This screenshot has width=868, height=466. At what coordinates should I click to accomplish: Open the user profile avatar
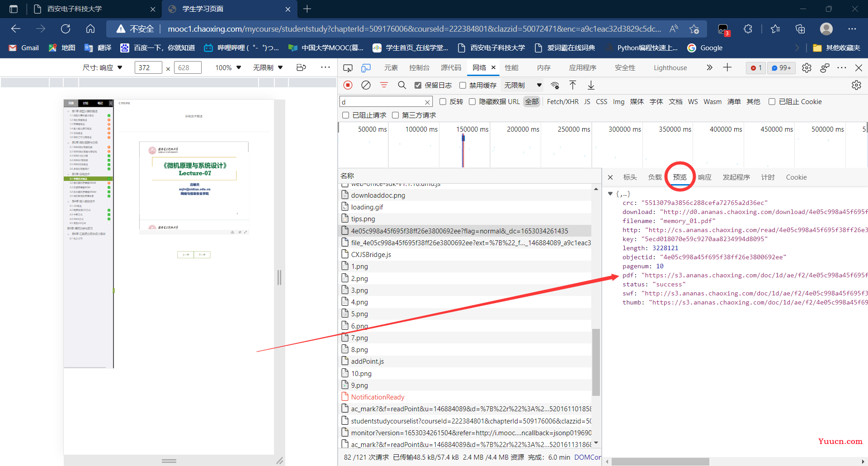pos(826,29)
